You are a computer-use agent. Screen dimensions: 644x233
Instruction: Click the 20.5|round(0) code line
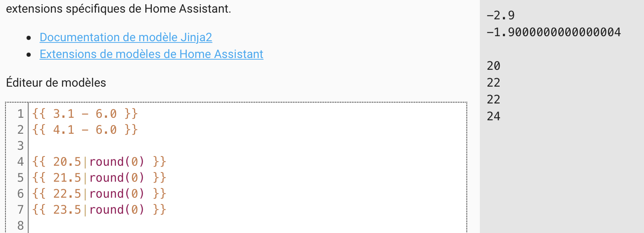point(99,162)
